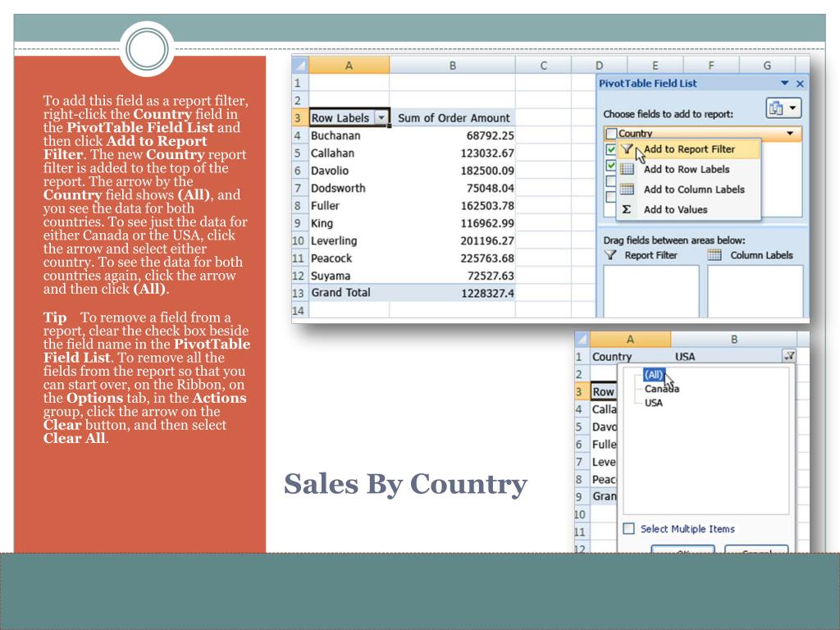The height and width of the screenshot is (630, 840).
Task: Click the value 75048.04
Action: coord(490,189)
